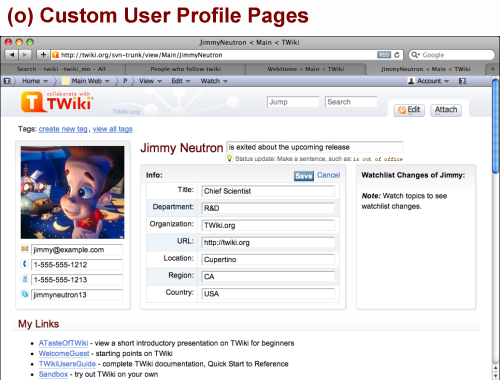Click the help question mark icon in menu bar
The image size is (500, 380).
pos(462,81)
